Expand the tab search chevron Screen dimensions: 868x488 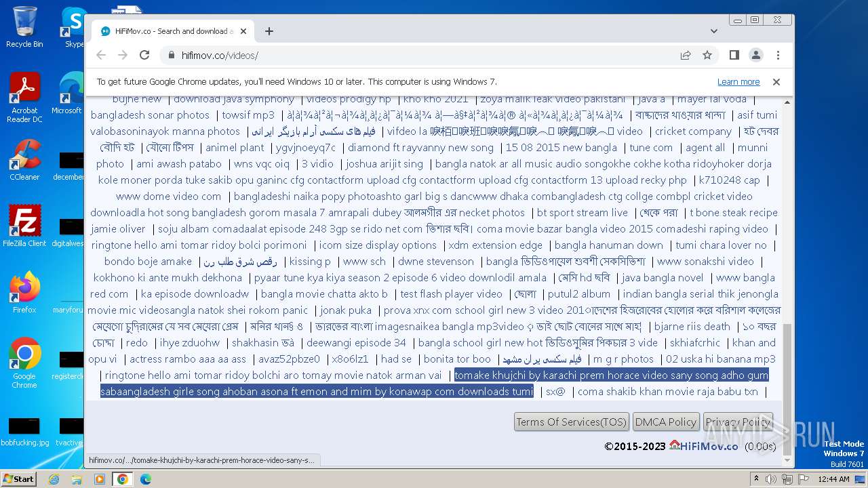714,31
